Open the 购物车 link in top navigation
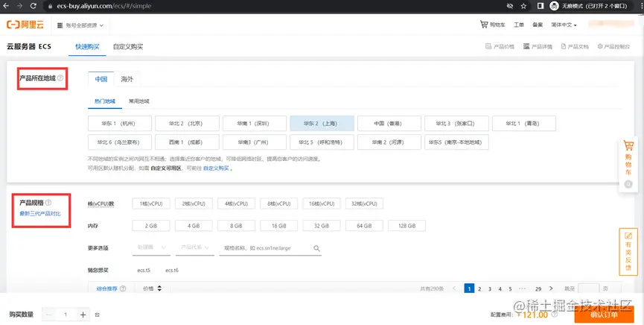Image resolution: width=644 pixels, height=325 pixels. click(x=494, y=25)
